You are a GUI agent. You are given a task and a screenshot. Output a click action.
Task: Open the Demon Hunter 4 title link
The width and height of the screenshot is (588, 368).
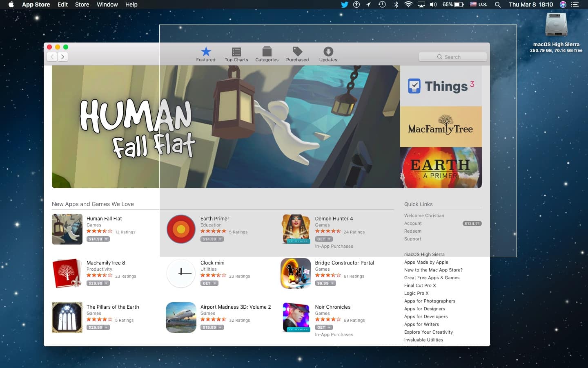[334, 219]
